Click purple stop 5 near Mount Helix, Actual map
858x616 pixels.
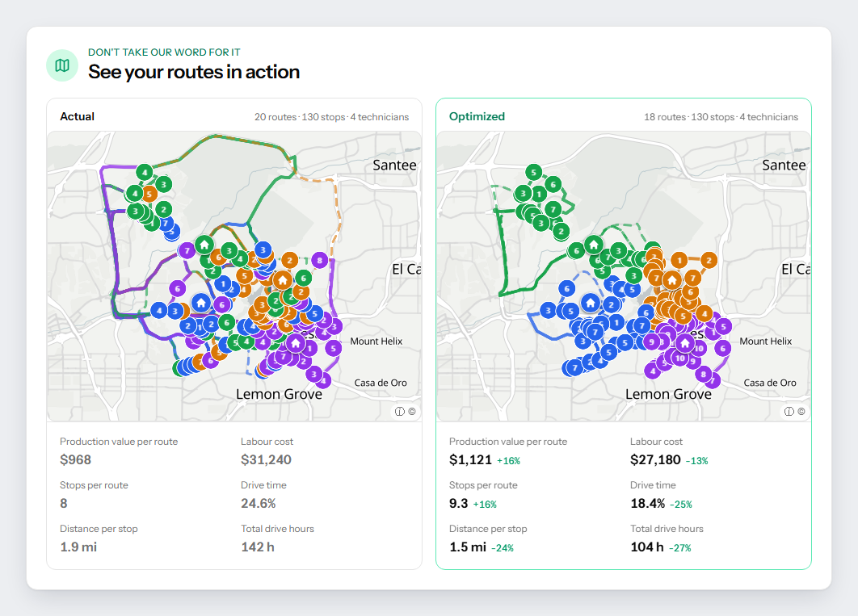tap(333, 348)
